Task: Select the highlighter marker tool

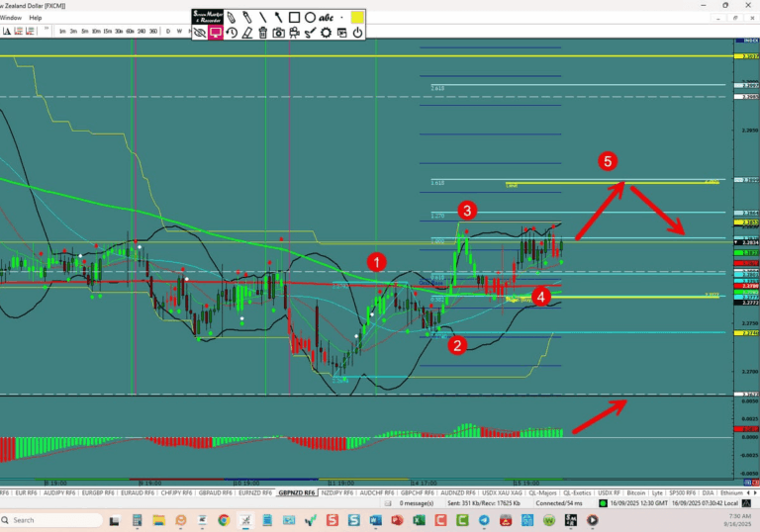Action: tap(246, 18)
